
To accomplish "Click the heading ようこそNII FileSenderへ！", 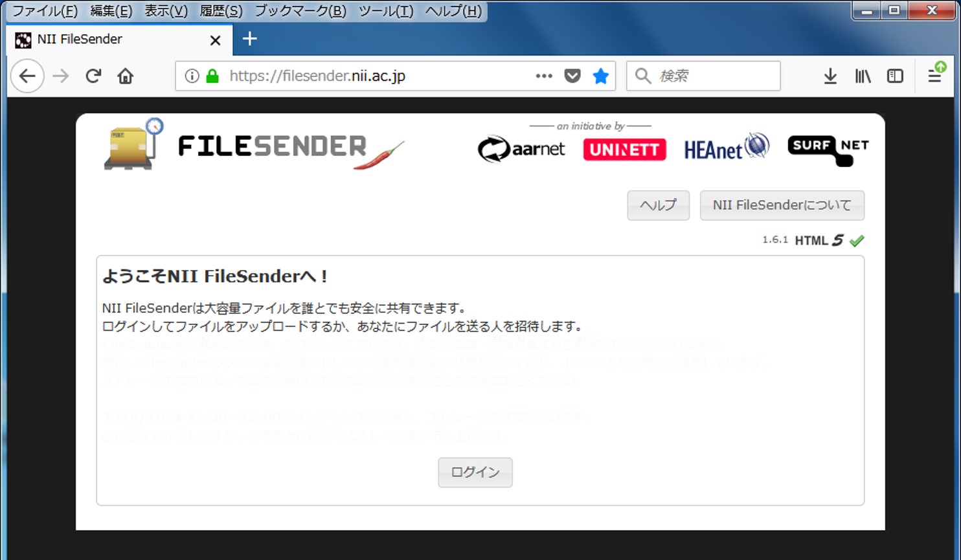I will [x=216, y=276].
